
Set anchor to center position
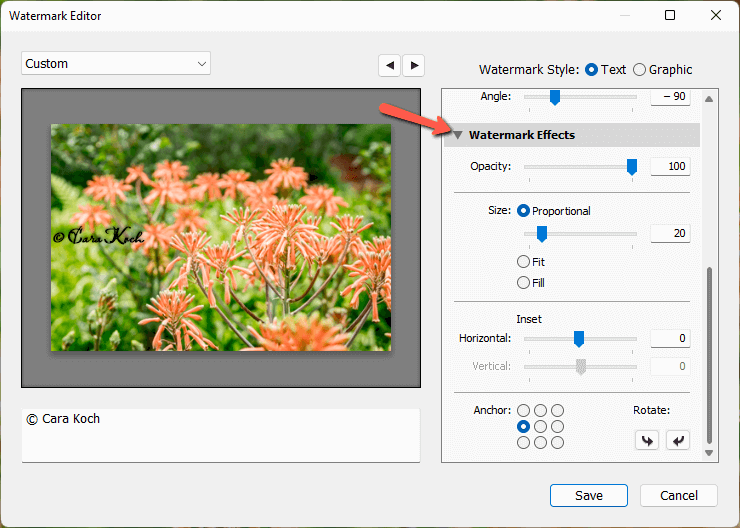coord(540,427)
